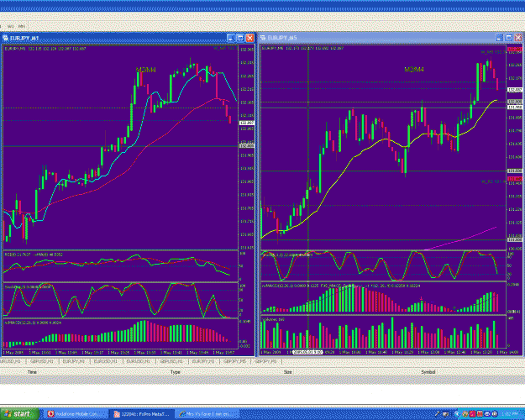Viewport: 525px width, 420px height.
Task: Select the W1 timeframe toolbar button
Action: click(x=11, y=26)
